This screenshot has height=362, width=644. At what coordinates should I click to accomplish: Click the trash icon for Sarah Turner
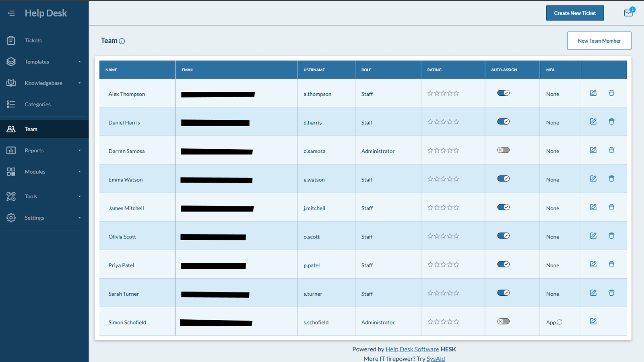click(611, 293)
